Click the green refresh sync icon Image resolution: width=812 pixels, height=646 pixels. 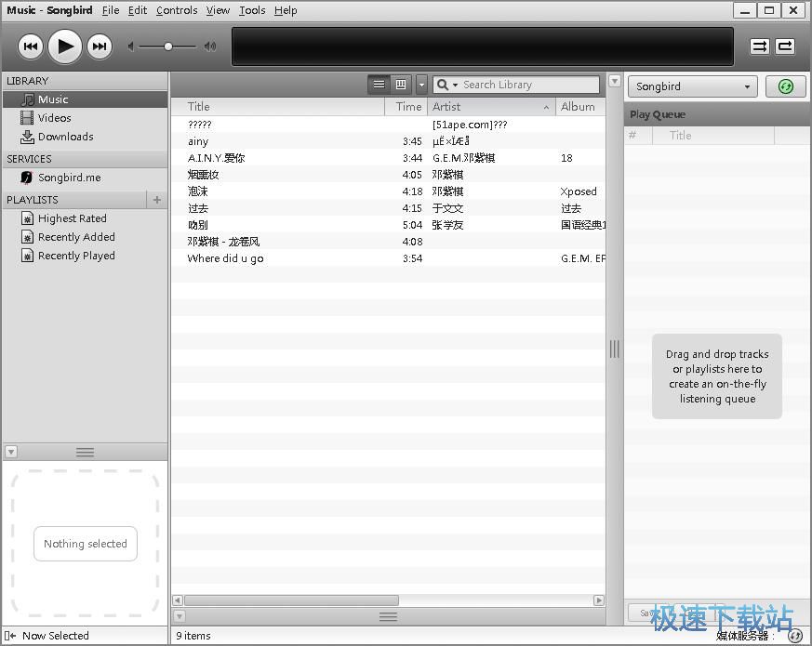coord(786,86)
